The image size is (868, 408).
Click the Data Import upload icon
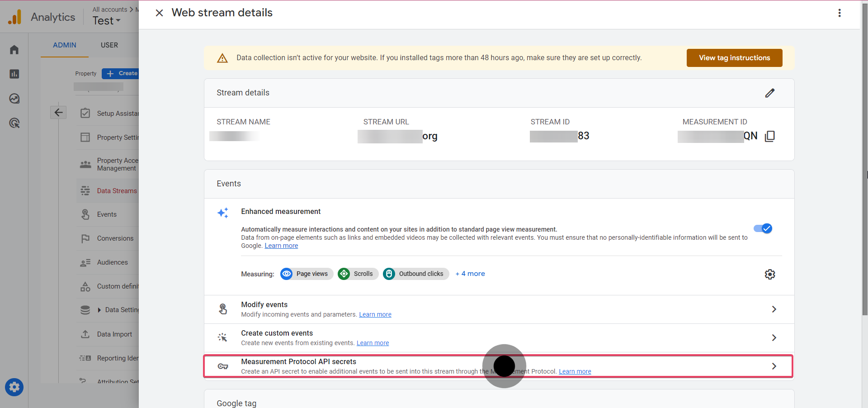click(x=85, y=334)
